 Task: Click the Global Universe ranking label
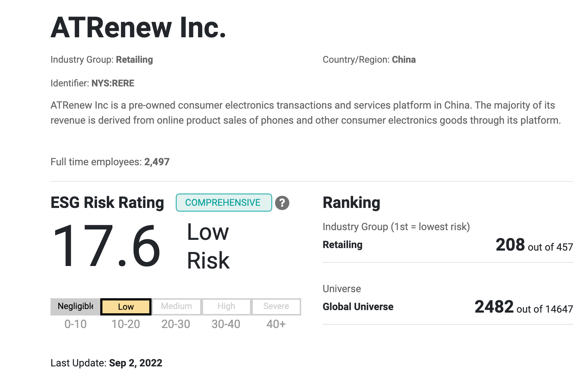click(358, 307)
